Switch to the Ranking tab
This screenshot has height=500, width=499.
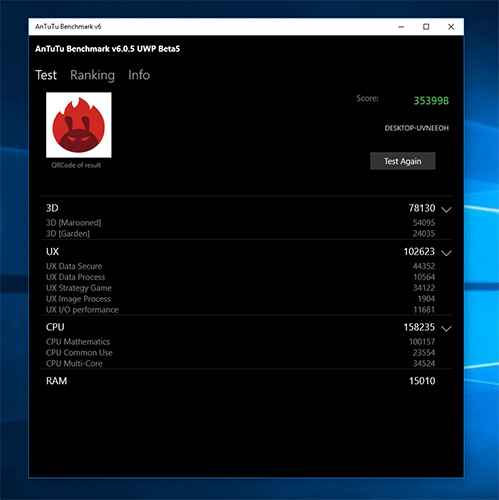pos(92,75)
